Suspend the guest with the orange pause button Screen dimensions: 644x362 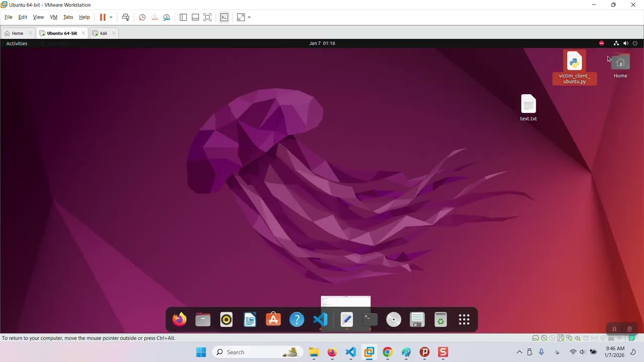(103, 17)
